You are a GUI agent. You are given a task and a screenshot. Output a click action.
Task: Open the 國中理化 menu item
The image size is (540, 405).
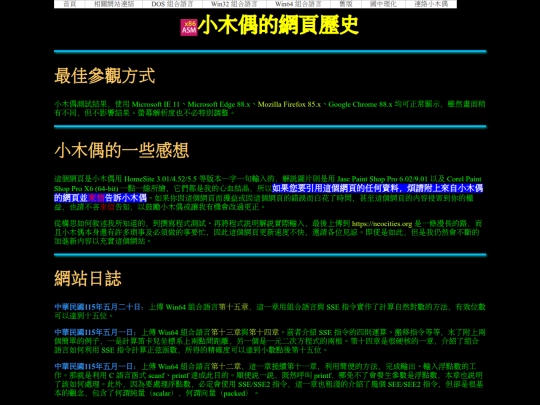click(x=383, y=4)
